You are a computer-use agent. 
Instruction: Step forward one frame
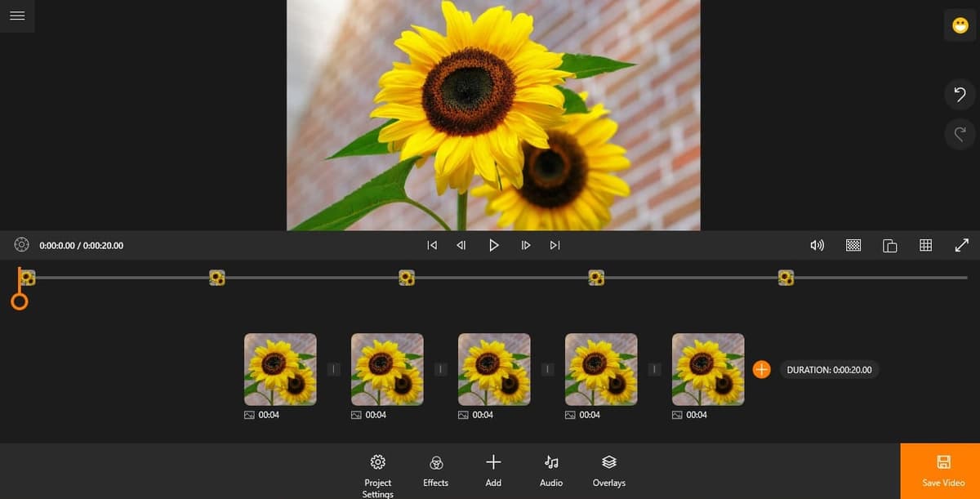coord(526,245)
